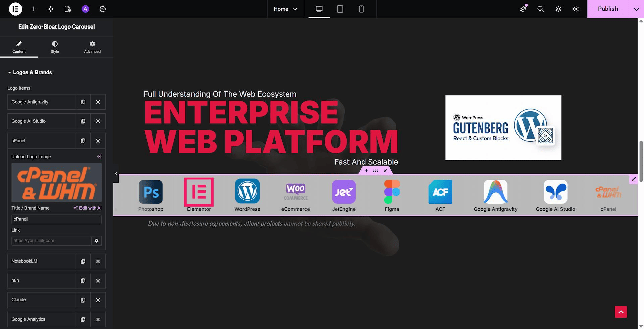The width and height of the screenshot is (644, 329).
Task: Duplicate the Google Antigravity item
Action: [x=83, y=102]
